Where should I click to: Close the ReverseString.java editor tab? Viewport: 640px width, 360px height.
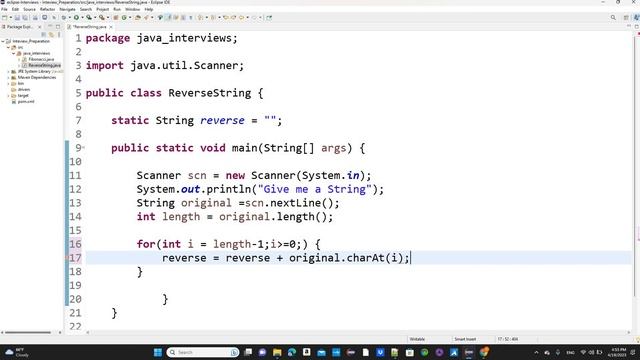click(x=111, y=27)
